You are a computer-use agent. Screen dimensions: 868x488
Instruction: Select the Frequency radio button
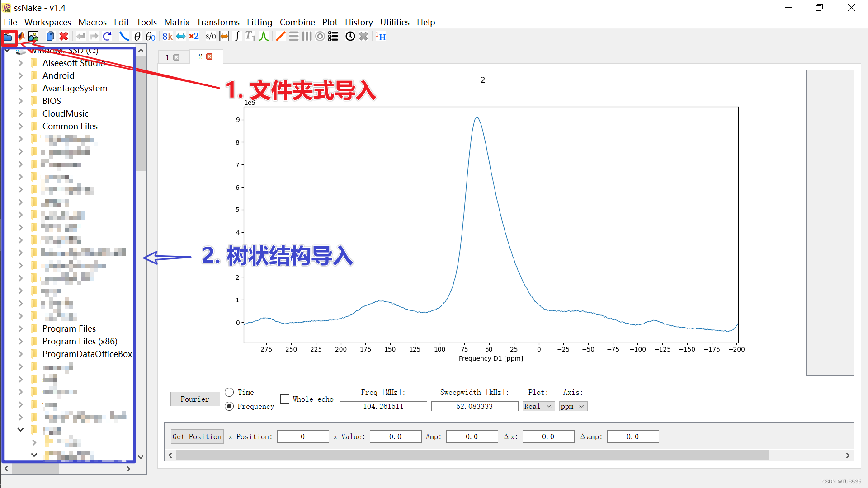point(230,406)
